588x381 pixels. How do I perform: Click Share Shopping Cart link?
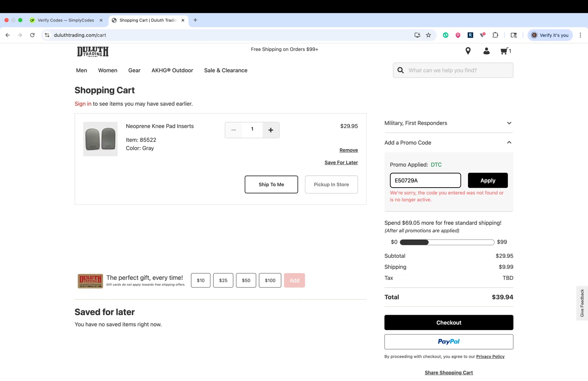pyautogui.click(x=449, y=373)
